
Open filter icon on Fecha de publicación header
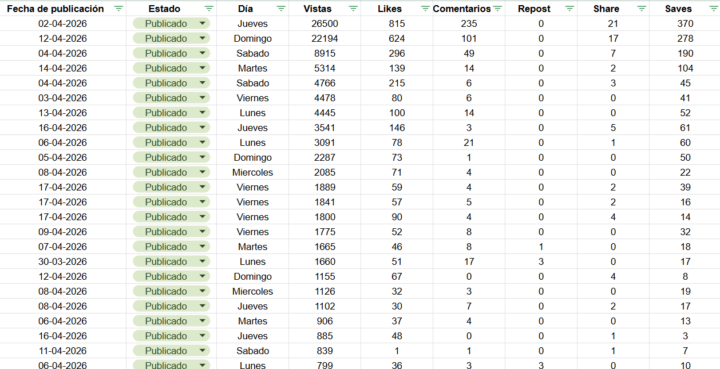click(118, 9)
